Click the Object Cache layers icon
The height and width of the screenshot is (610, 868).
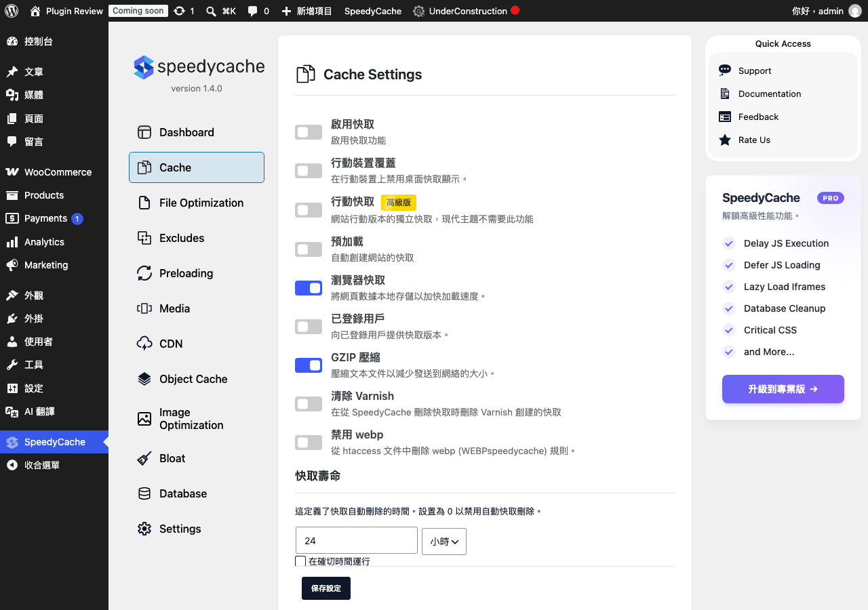tap(144, 379)
